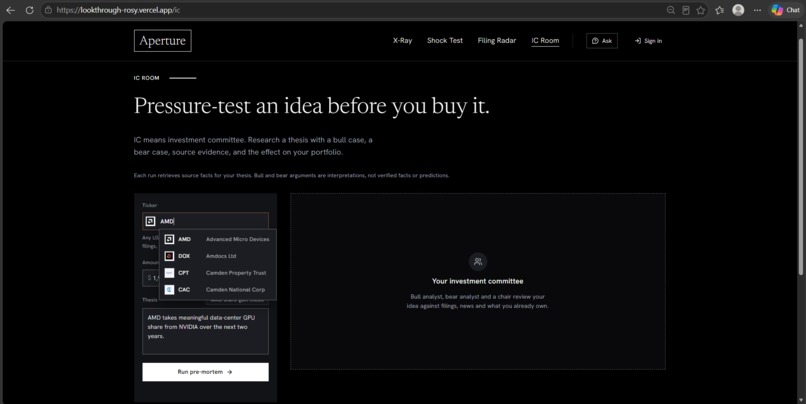
Task: Choose AMD Advanced Micro Devices suggestion
Action: click(x=218, y=239)
